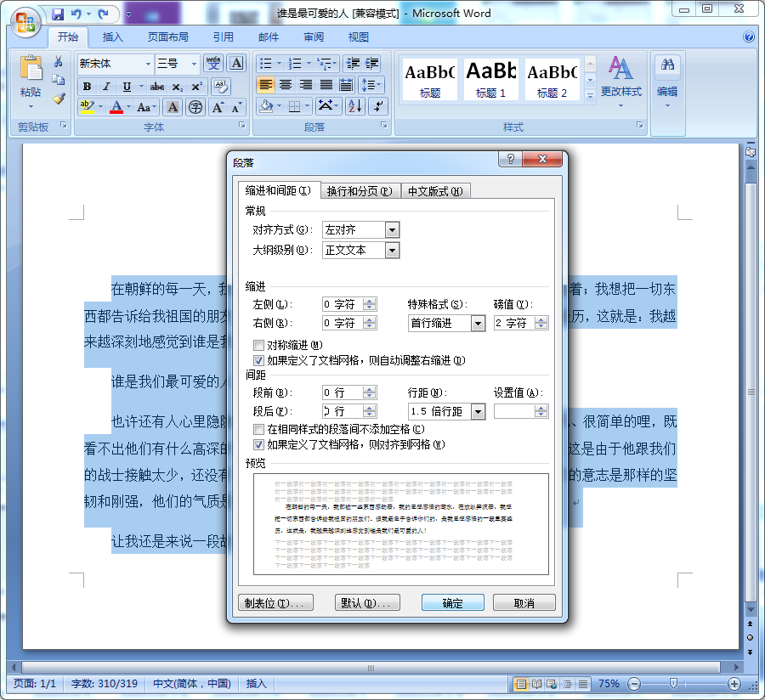Open the 引用 ribbon tab

tap(223, 37)
